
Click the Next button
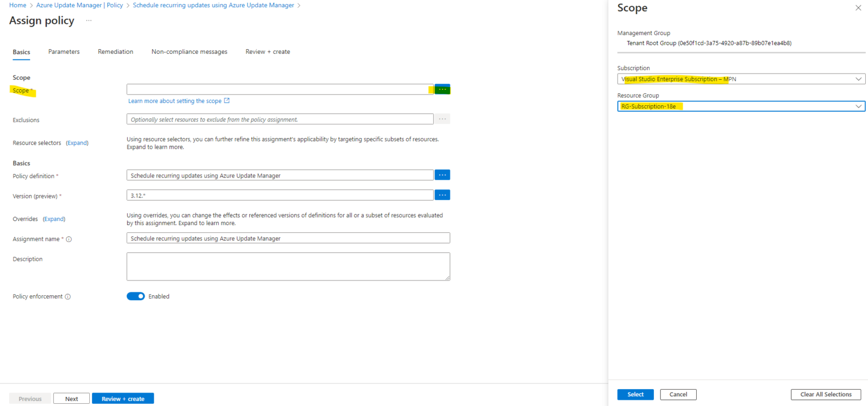pyautogui.click(x=72, y=399)
